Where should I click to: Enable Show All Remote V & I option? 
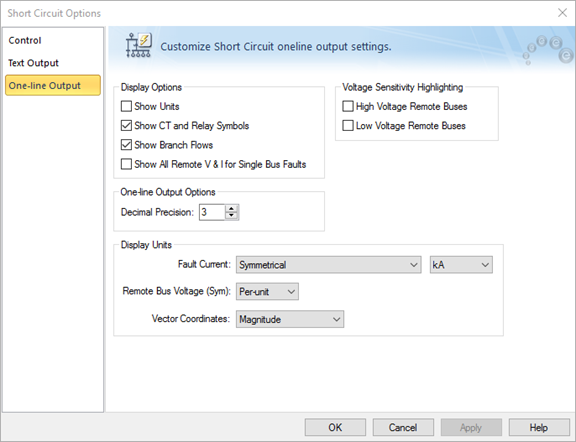tap(126, 164)
